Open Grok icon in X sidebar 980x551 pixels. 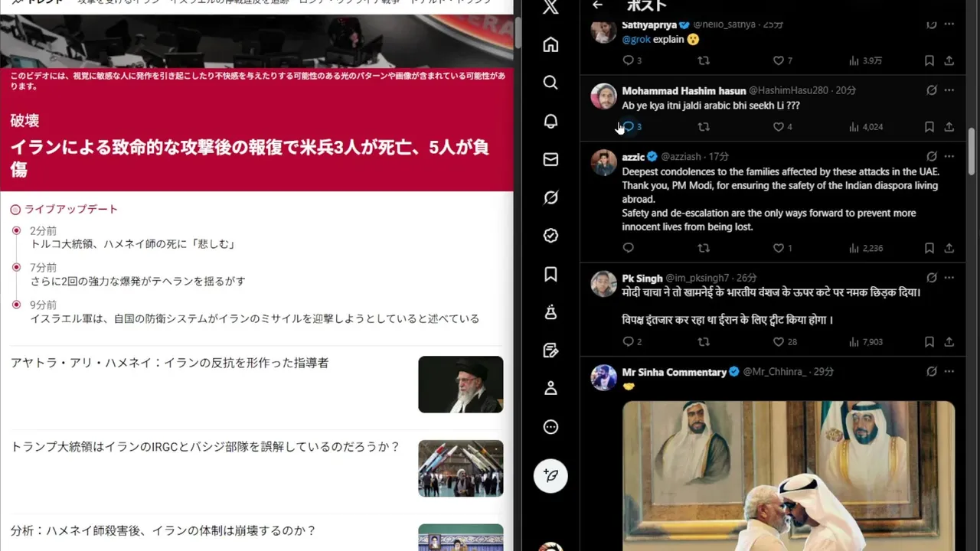click(550, 197)
